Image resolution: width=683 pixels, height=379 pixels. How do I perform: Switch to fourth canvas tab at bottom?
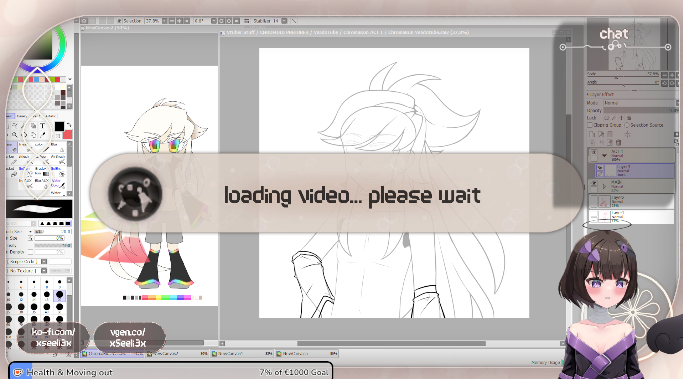(307, 354)
